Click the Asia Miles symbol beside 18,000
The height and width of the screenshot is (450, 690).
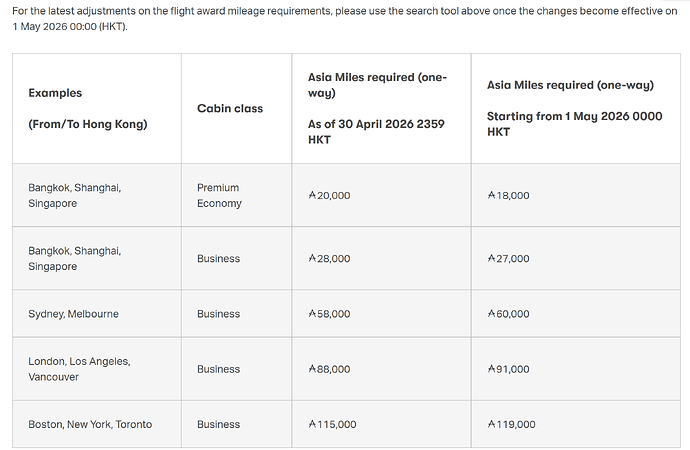[491, 196]
